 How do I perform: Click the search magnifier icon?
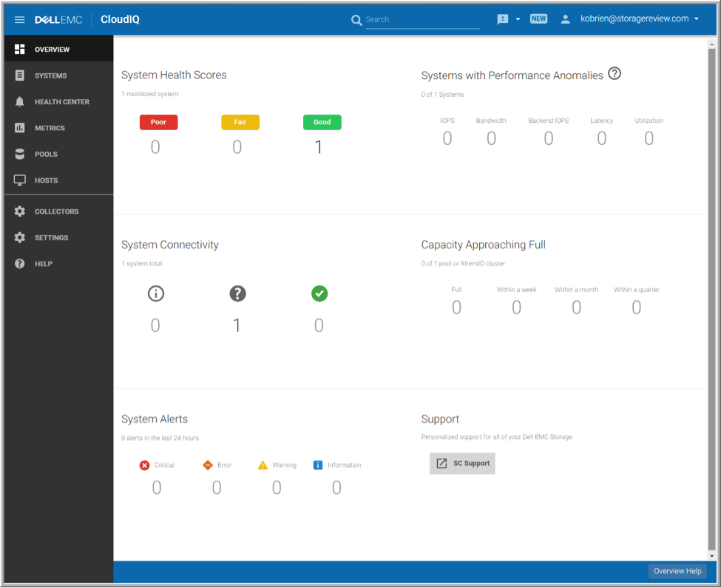[x=356, y=20]
